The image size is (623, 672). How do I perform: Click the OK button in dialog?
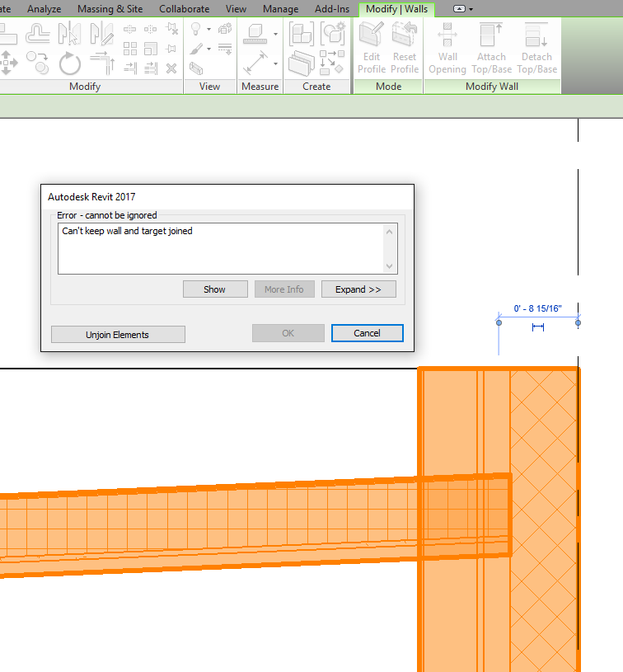point(288,333)
